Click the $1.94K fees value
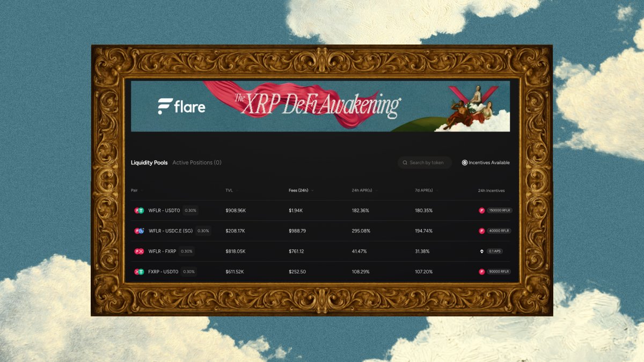The image size is (644, 362). tap(296, 211)
